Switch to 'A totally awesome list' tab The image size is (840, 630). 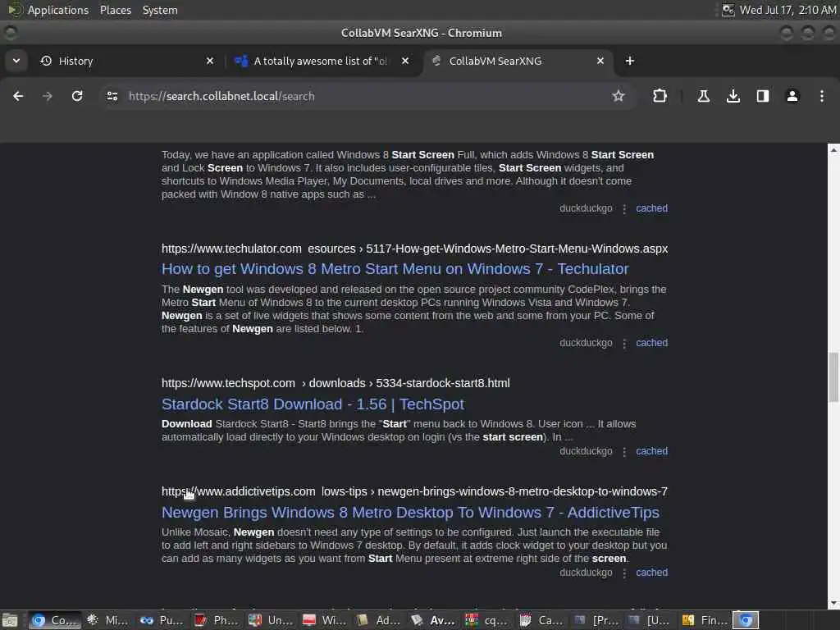tap(322, 61)
